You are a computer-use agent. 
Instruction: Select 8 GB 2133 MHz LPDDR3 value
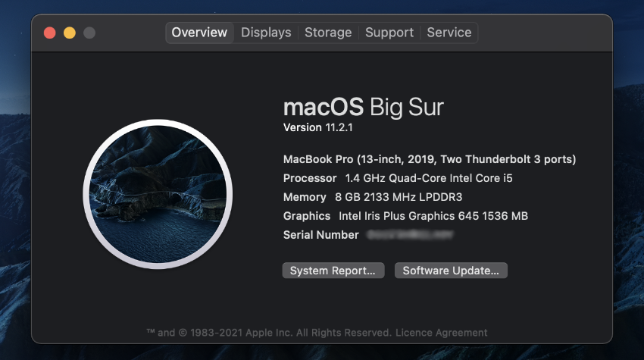(399, 197)
